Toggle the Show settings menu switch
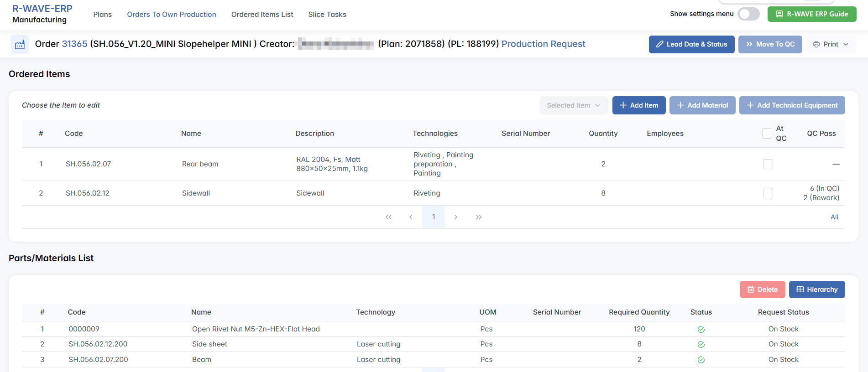 [x=748, y=14]
